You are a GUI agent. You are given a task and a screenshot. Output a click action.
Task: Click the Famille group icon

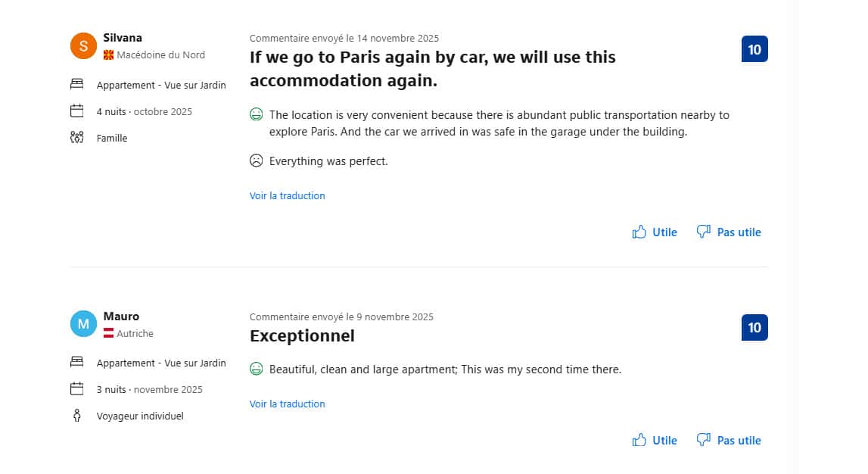coord(76,138)
